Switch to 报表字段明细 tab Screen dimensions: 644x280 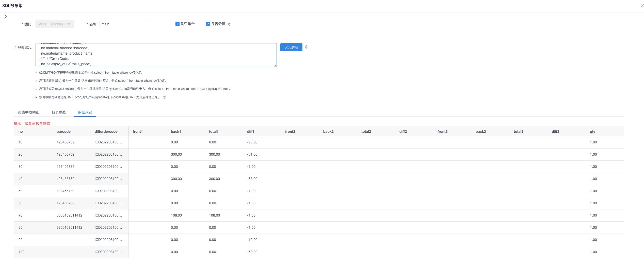[x=29, y=112]
